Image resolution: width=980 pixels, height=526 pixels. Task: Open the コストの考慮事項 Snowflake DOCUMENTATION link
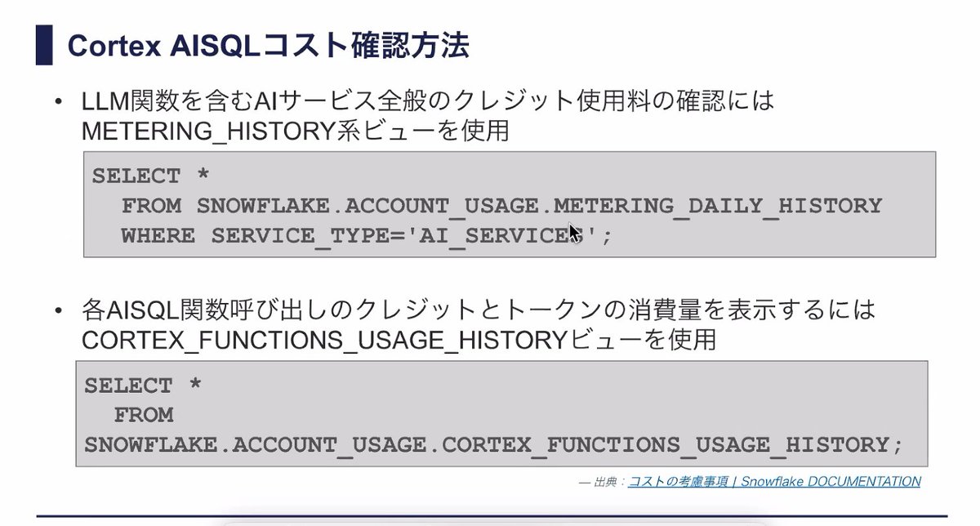click(774, 482)
